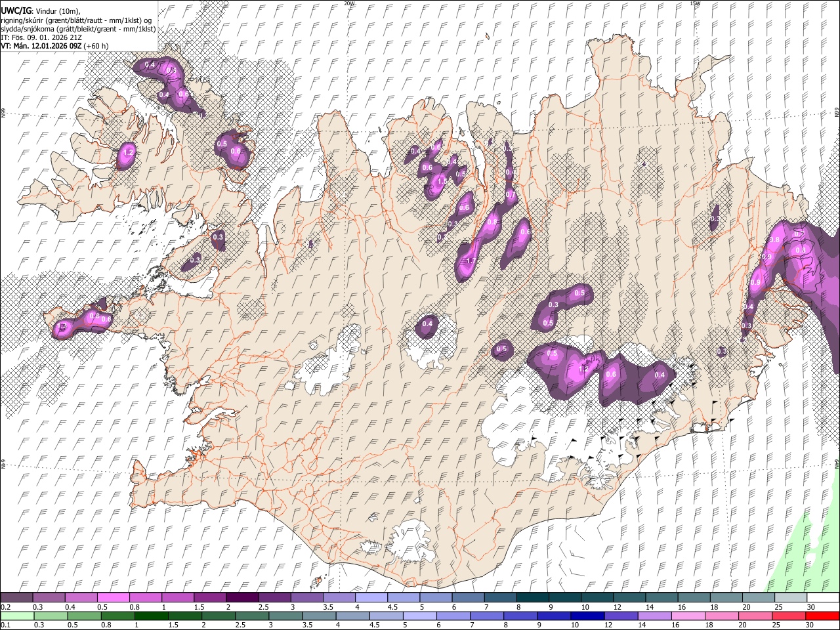Click the bright pink swatch in the upper legend row
840x630 pixels.
click(x=113, y=597)
